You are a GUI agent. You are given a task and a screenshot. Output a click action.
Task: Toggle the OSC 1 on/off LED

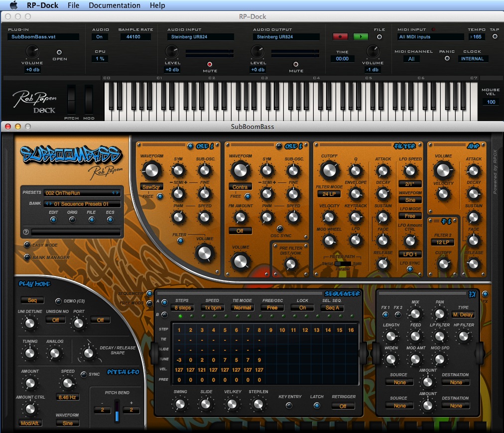coord(190,146)
